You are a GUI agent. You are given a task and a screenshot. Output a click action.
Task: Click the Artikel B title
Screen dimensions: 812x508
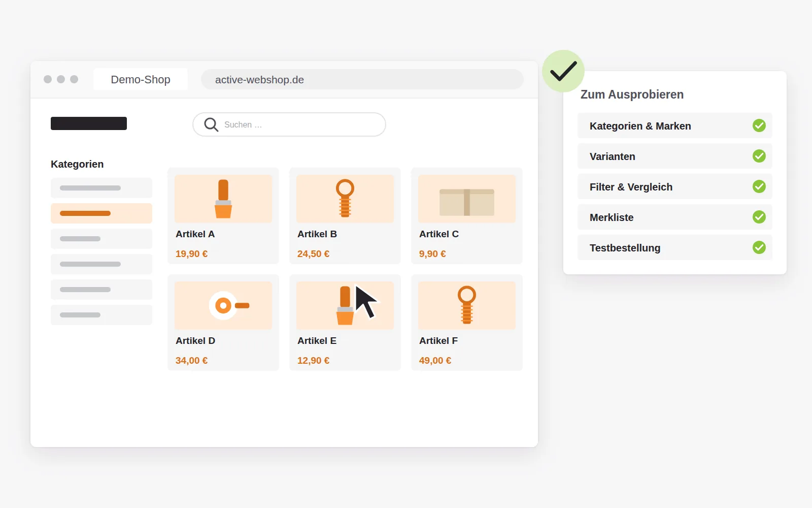317,234
